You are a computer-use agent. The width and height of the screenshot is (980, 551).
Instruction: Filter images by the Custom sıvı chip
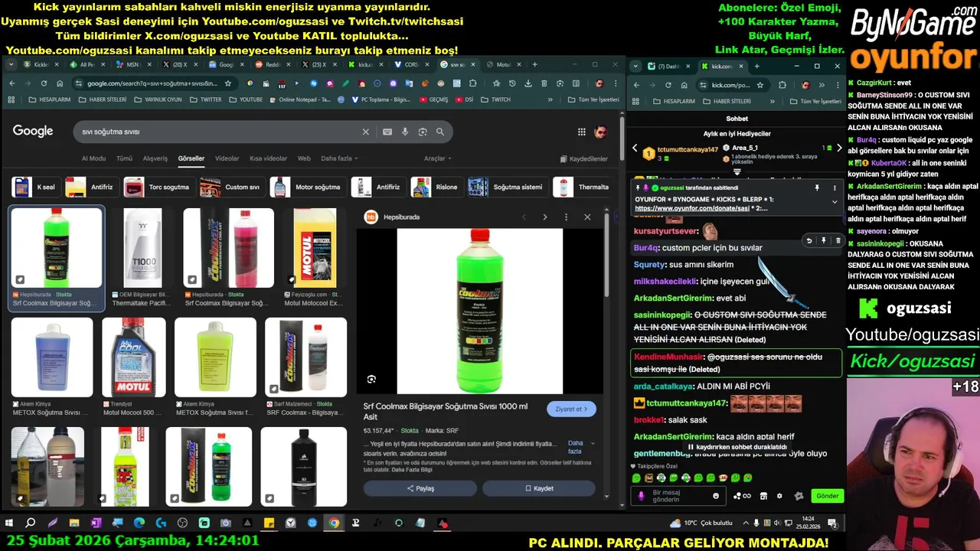[x=231, y=187]
